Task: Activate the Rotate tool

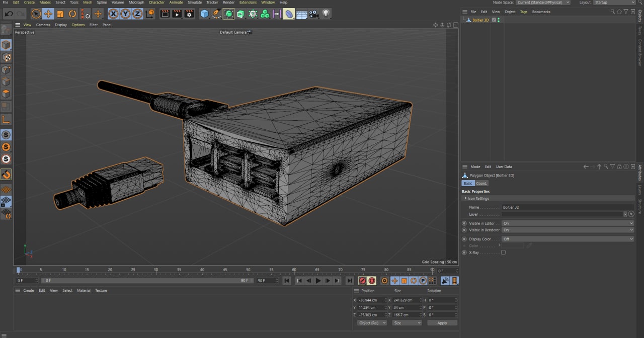Action: tap(72, 14)
